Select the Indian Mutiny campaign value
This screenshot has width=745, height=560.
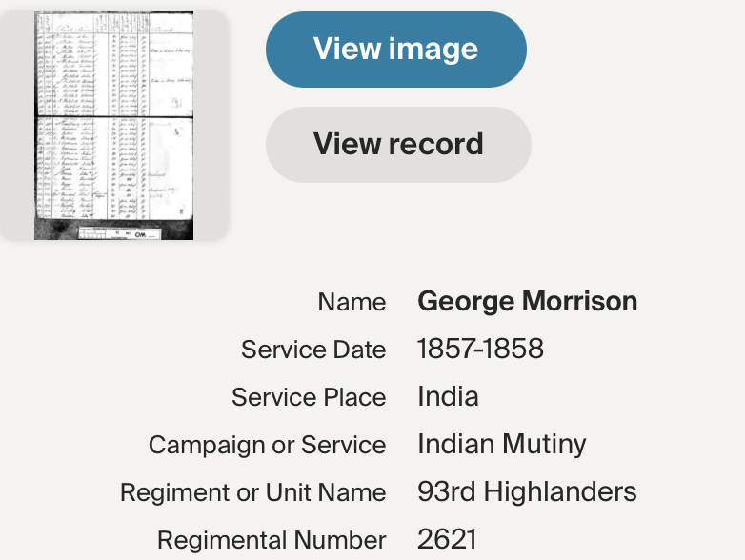[x=501, y=445]
